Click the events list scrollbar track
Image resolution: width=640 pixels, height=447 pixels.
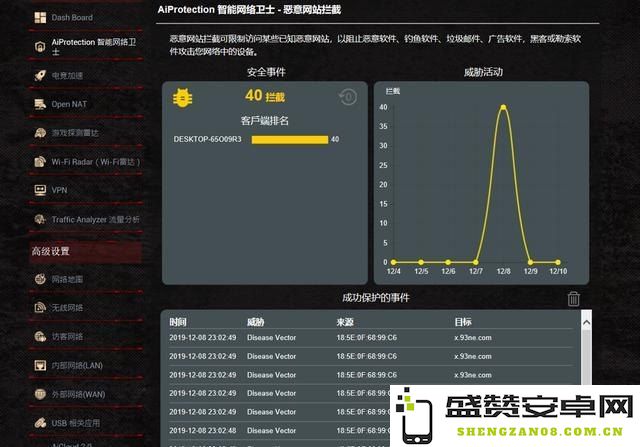click(587, 357)
